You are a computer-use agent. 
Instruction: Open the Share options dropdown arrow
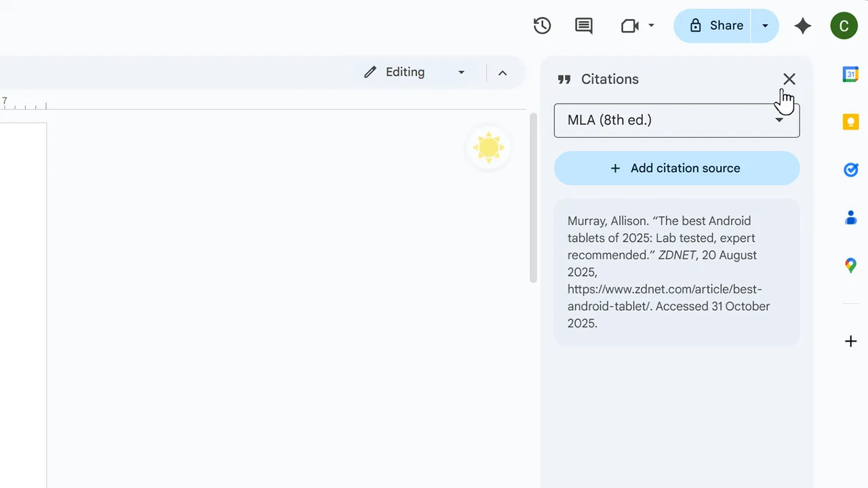tap(765, 25)
